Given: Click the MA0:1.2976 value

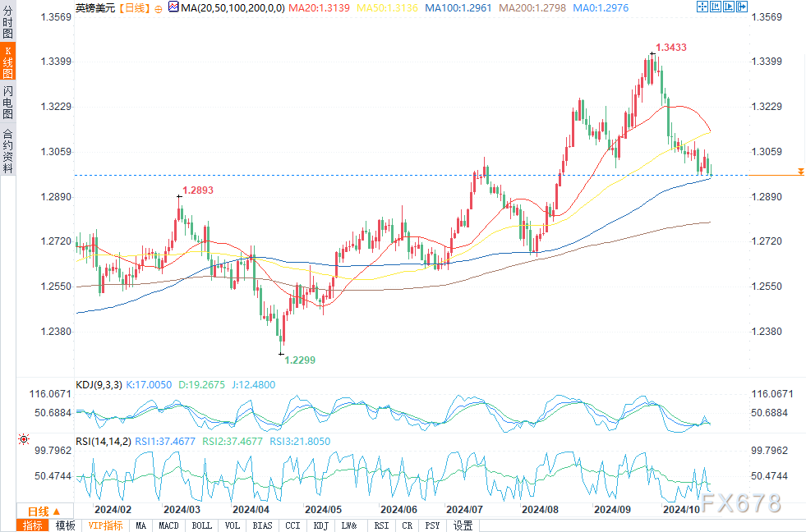Looking at the screenshot, I should pos(601,8).
